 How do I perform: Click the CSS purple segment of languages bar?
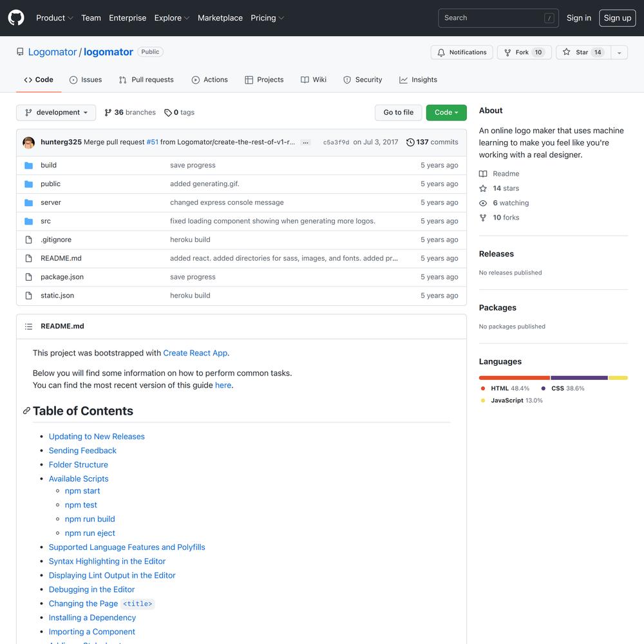click(x=579, y=378)
